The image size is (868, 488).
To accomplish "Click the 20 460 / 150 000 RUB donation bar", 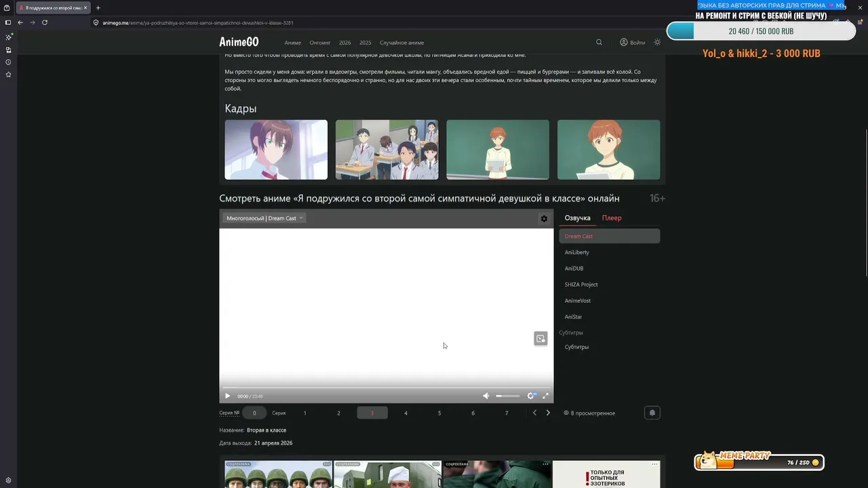I will (x=761, y=31).
